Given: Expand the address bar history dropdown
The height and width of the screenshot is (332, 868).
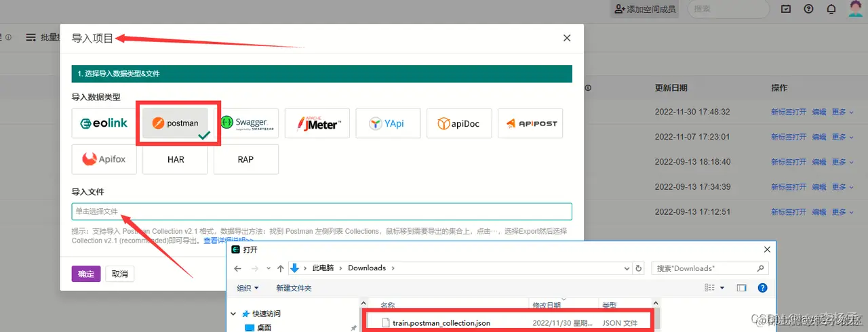Looking at the screenshot, I should click(x=627, y=268).
